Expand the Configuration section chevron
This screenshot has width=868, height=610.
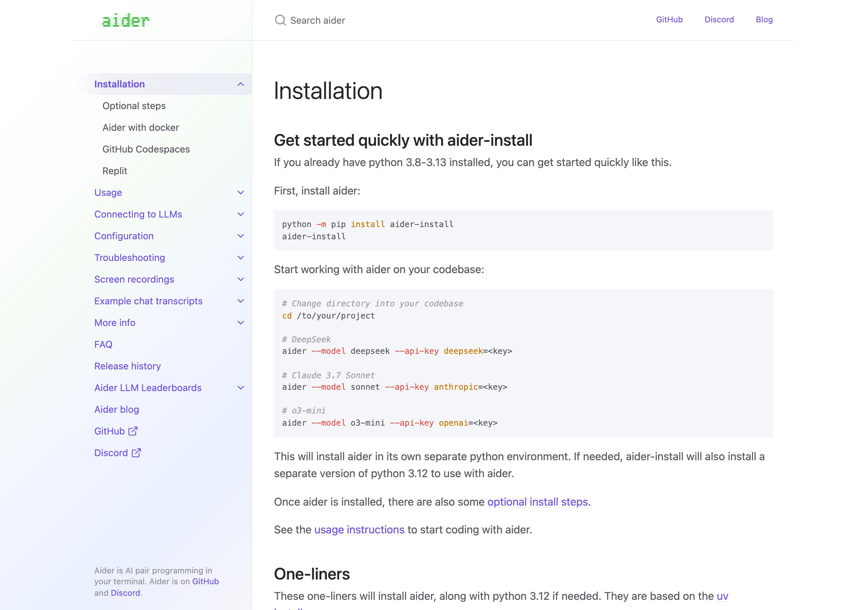click(x=240, y=236)
